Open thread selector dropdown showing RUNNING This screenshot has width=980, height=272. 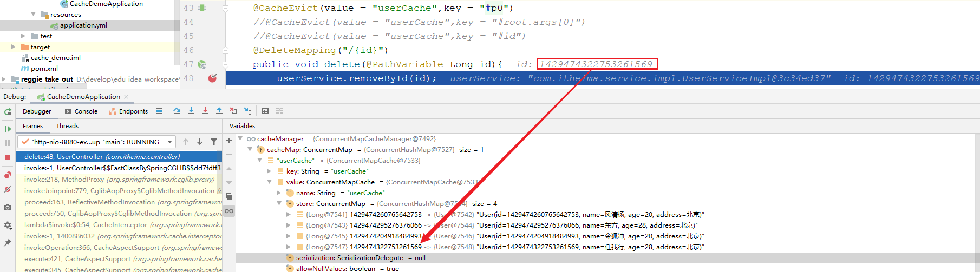click(169, 142)
